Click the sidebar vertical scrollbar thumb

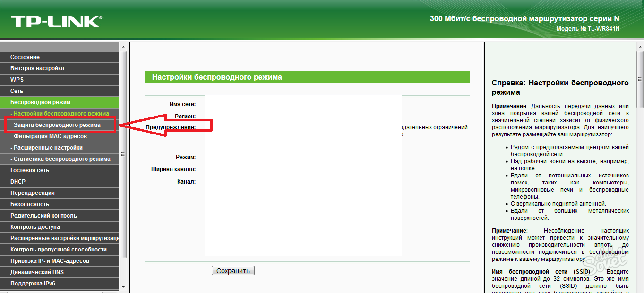tap(123, 154)
